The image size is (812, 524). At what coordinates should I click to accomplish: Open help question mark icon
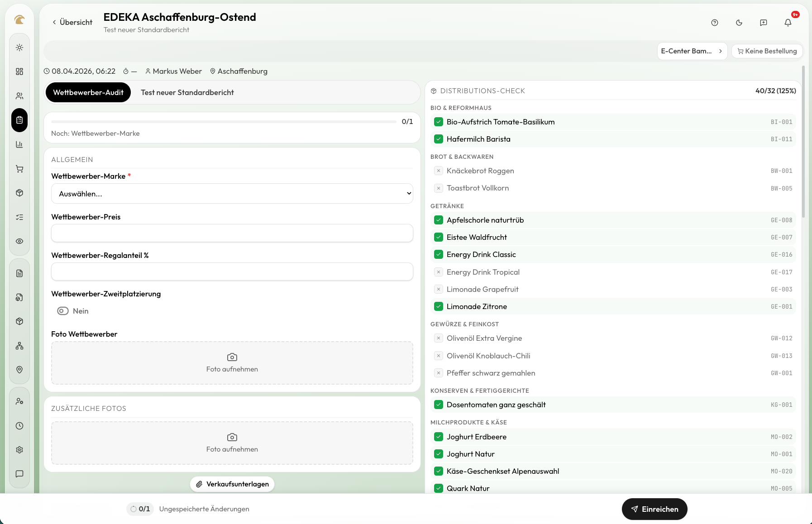pyautogui.click(x=715, y=23)
